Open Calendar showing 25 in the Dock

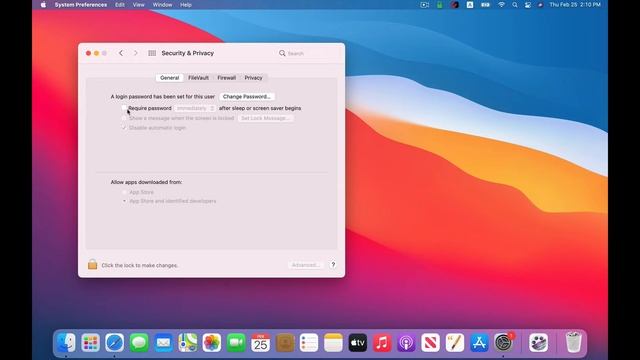point(260,342)
